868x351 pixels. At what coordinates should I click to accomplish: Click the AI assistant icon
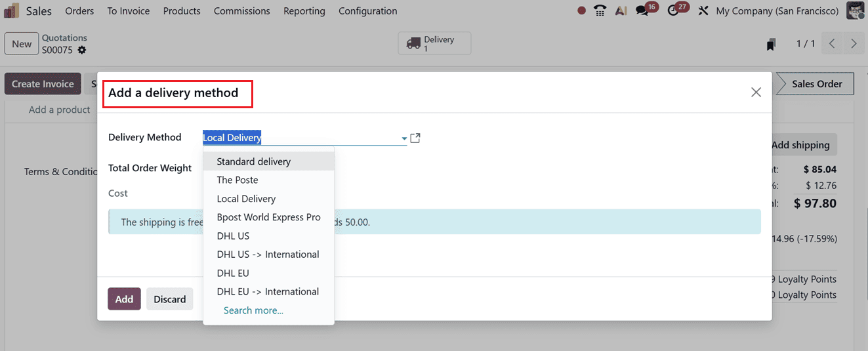[x=621, y=11]
